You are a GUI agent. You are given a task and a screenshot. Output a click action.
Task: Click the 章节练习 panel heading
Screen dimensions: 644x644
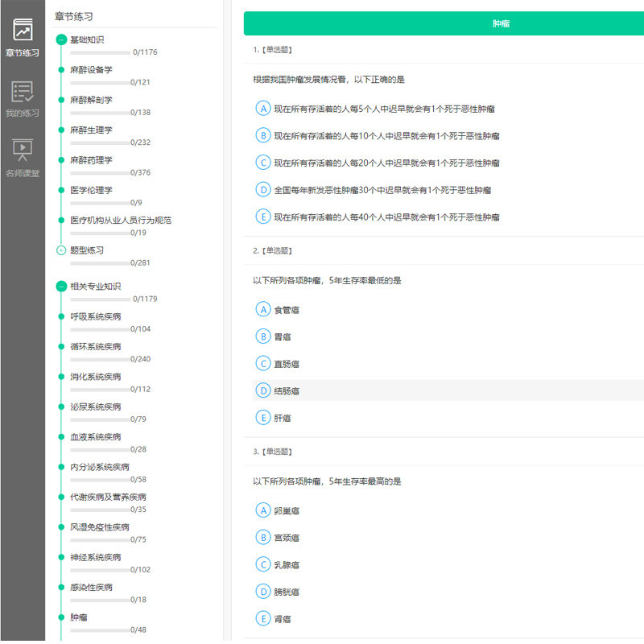click(74, 16)
